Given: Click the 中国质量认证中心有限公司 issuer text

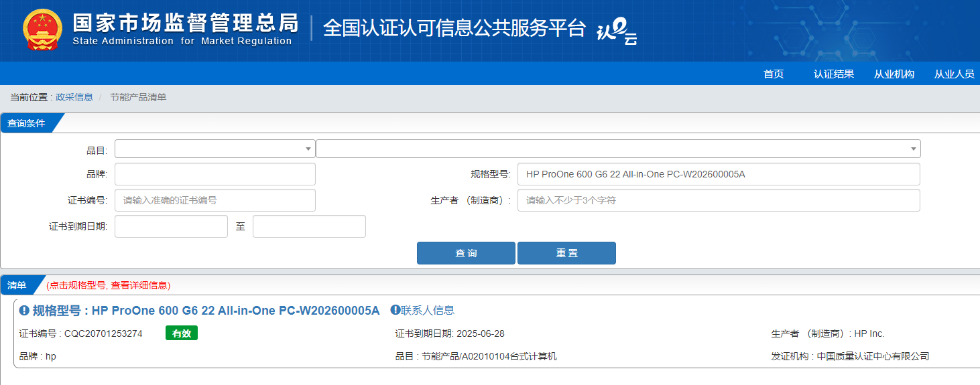Looking at the screenshot, I should coord(873,356).
